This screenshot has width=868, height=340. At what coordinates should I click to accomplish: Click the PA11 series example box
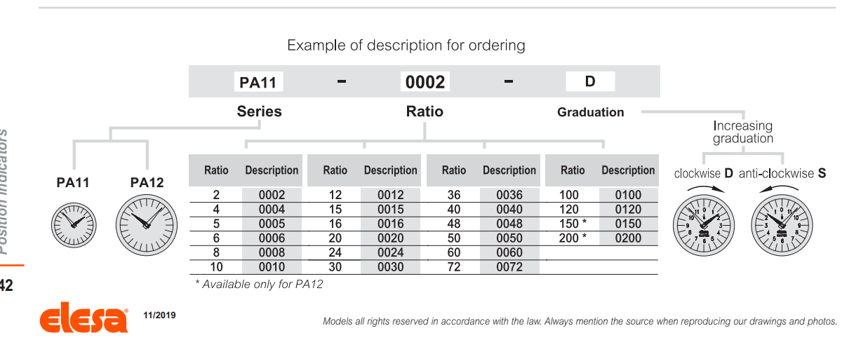pos(258,82)
